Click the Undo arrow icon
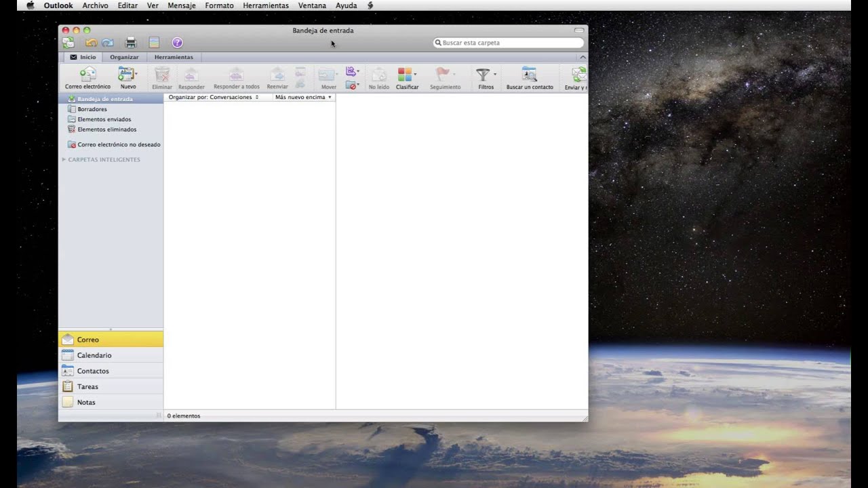This screenshot has height=488, width=868. pos(92,43)
